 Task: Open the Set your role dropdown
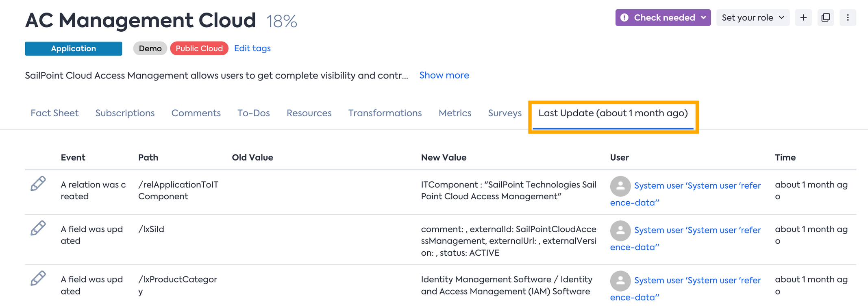pyautogui.click(x=753, y=17)
